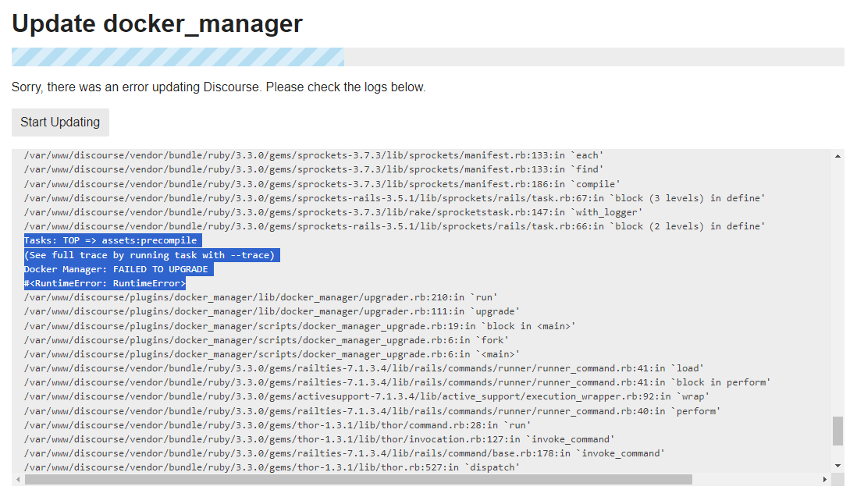The height and width of the screenshot is (504, 857).
Task: Click the upgrader.rb:210 'run' log line
Action: (261, 297)
